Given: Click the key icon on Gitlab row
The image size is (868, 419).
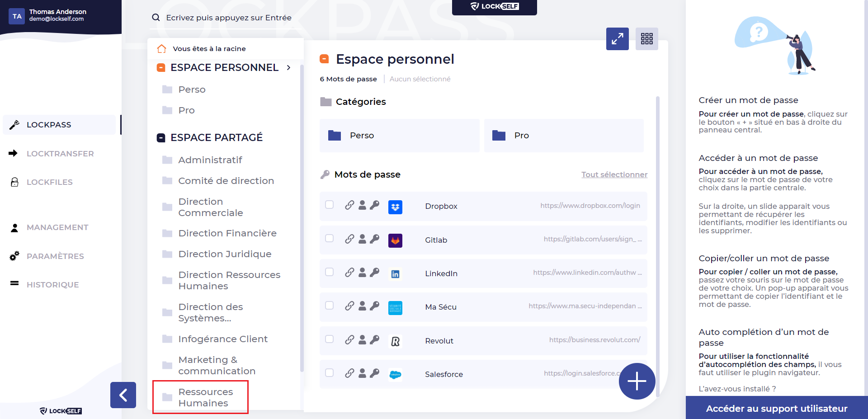Looking at the screenshot, I should coord(374,239).
